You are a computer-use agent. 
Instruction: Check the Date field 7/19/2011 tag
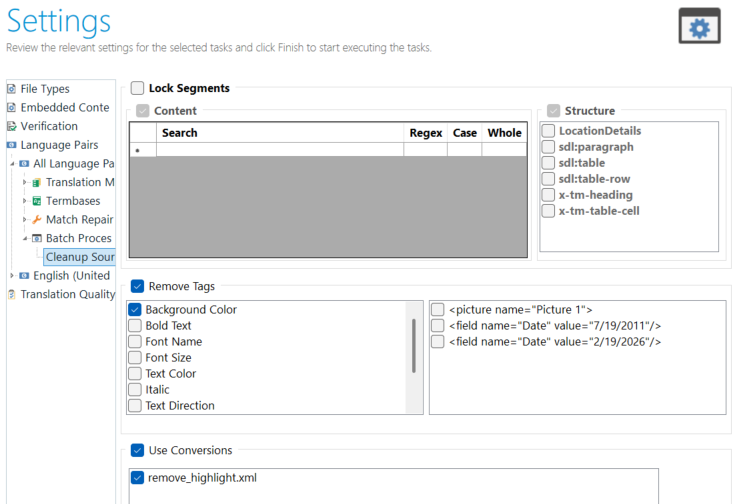[x=438, y=326]
